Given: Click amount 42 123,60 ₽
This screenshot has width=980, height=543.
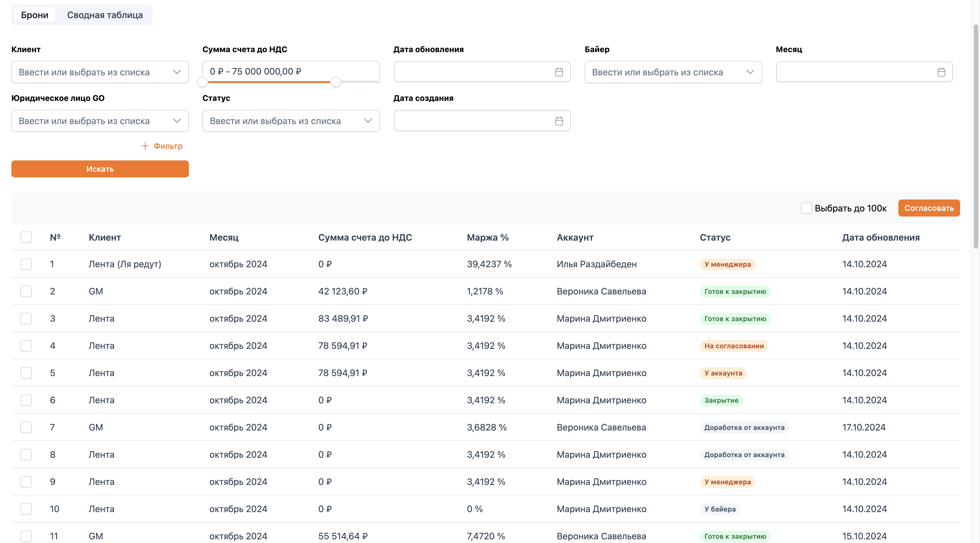Looking at the screenshot, I should pyautogui.click(x=343, y=291).
